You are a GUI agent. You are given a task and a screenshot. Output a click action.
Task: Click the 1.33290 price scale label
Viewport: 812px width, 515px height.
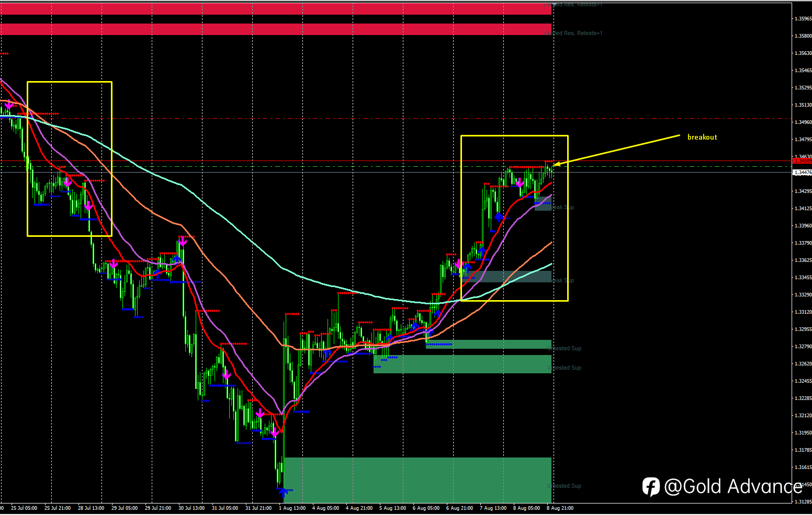click(x=803, y=295)
